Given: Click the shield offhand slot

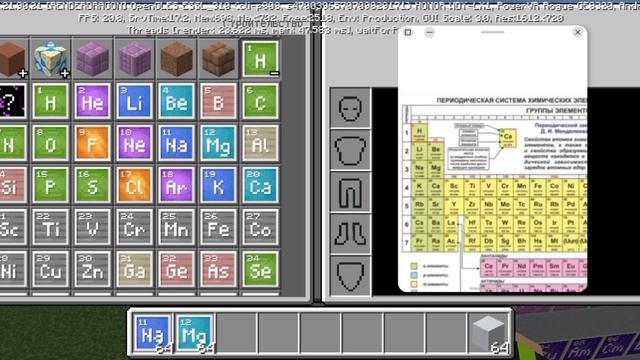Looking at the screenshot, I should pyautogui.click(x=350, y=276).
